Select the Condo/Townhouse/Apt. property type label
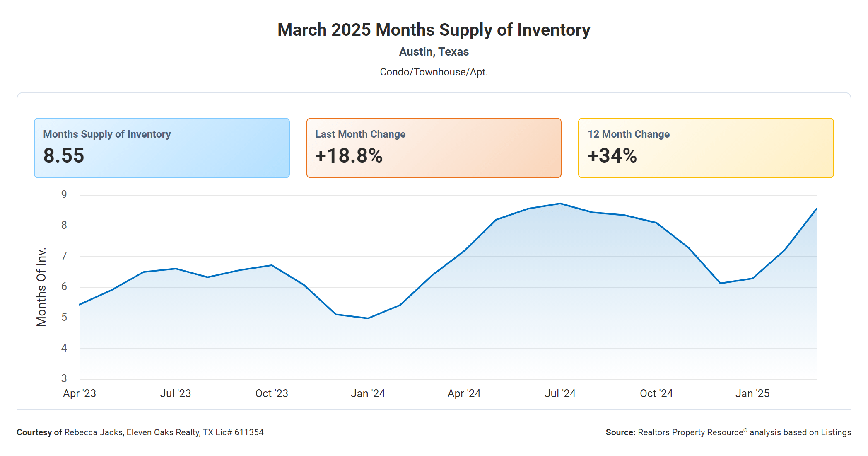The image size is (868, 456). [434, 72]
